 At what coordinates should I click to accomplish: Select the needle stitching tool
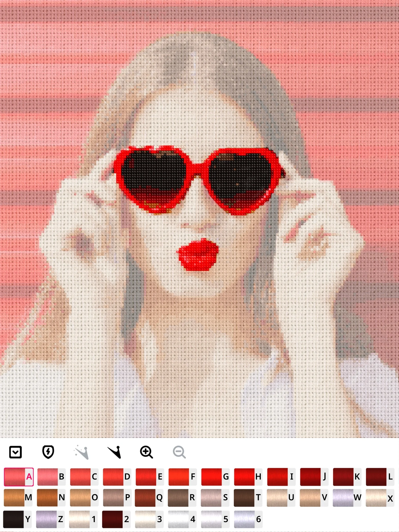coord(114,452)
